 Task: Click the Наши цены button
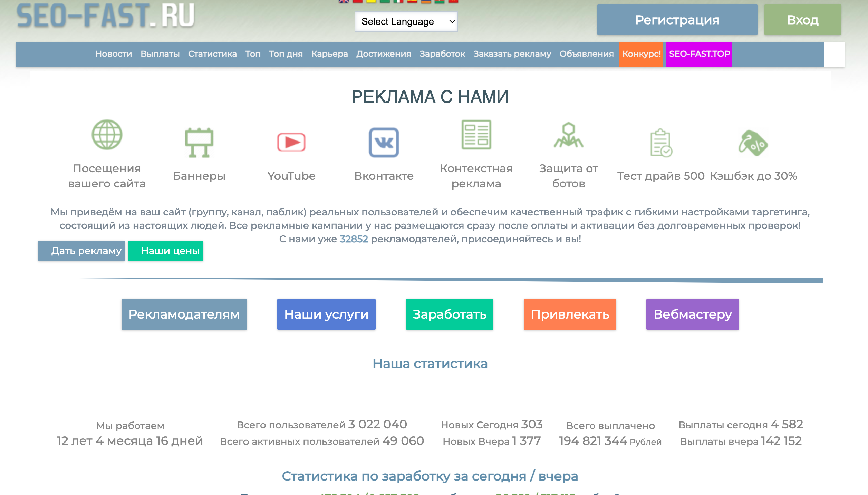click(x=165, y=251)
